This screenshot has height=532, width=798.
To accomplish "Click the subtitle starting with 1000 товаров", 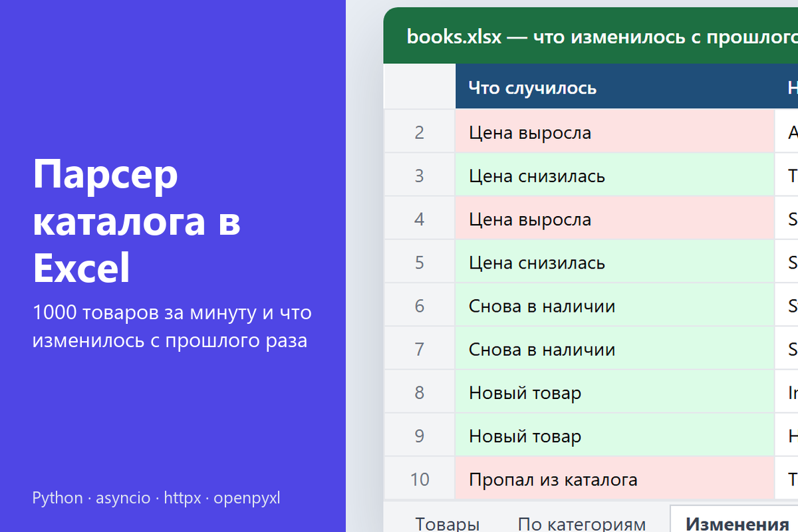I will (172, 327).
